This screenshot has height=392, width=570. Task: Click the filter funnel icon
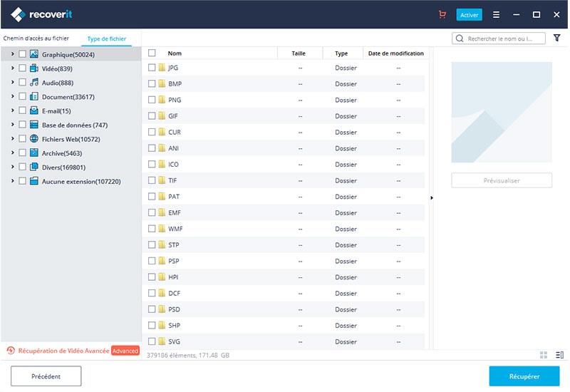pyautogui.click(x=557, y=38)
